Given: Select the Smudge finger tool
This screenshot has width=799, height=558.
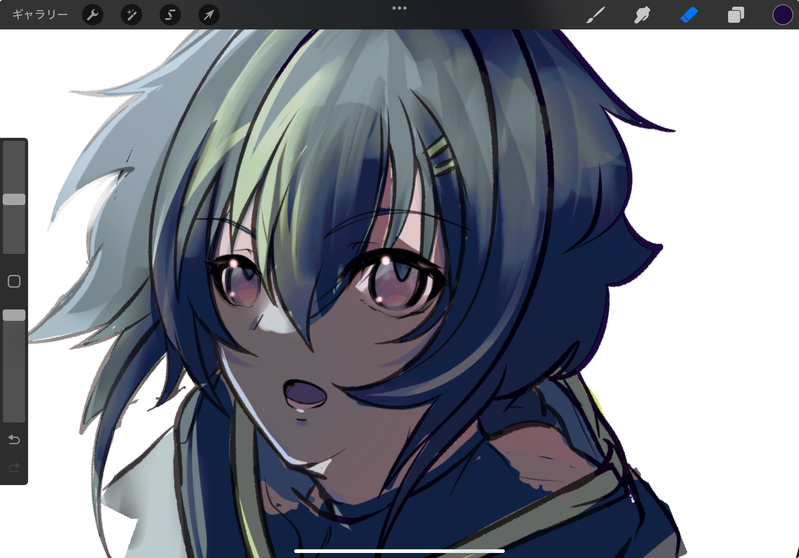Looking at the screenshot, I should coord(642,15).
